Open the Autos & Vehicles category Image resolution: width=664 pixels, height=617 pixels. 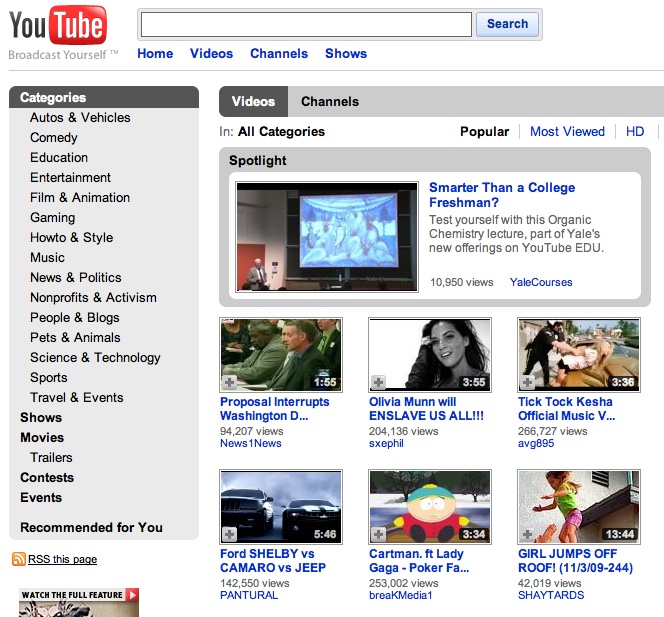click(80, 117)
